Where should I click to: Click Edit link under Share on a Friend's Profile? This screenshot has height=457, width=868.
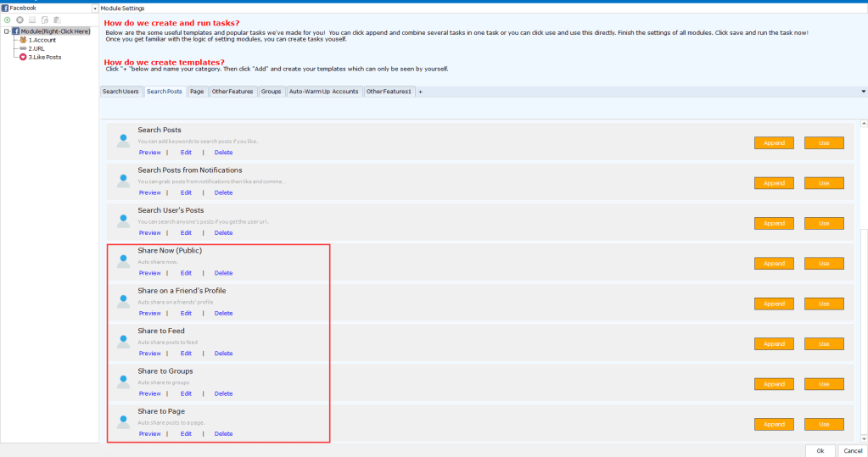[x=186, y=314]
